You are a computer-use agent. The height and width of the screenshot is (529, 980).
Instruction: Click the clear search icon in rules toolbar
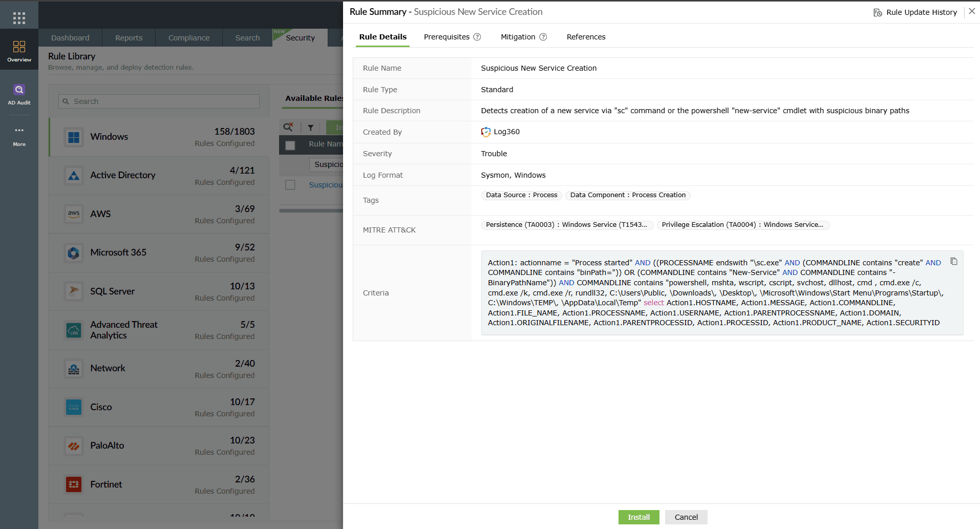pos(289,127)
